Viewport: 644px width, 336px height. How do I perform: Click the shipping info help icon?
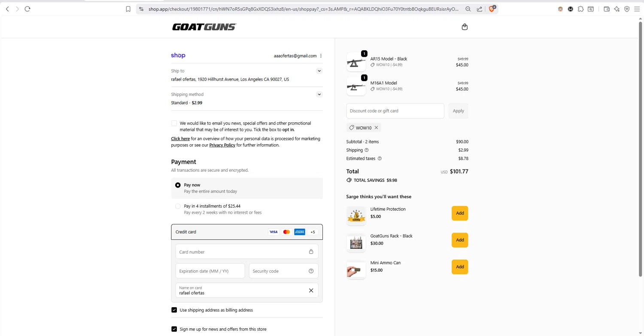pyautogui.click(x=367, y=150)
